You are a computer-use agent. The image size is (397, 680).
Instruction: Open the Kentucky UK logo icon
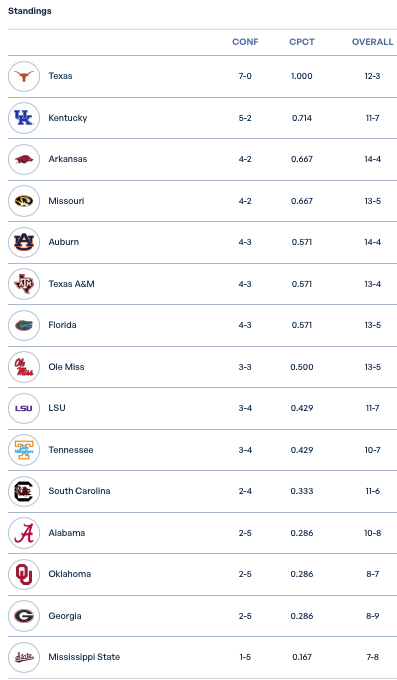[x=24, y=118]
